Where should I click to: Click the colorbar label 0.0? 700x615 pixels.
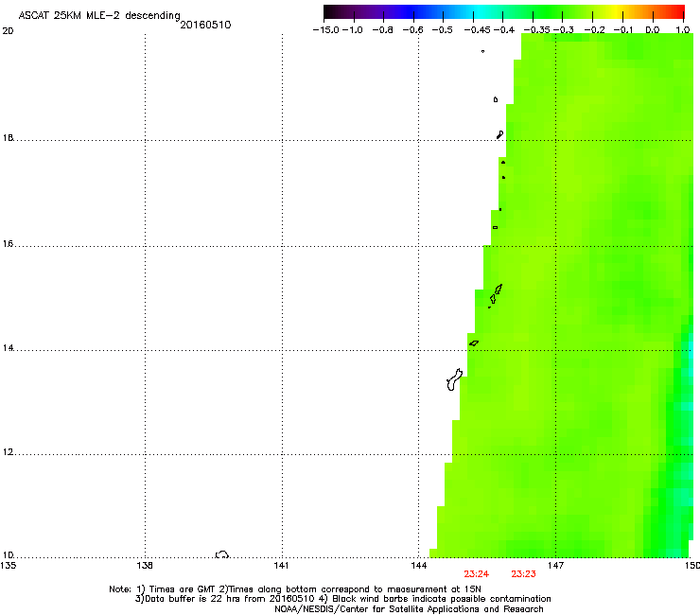point(653,30)
